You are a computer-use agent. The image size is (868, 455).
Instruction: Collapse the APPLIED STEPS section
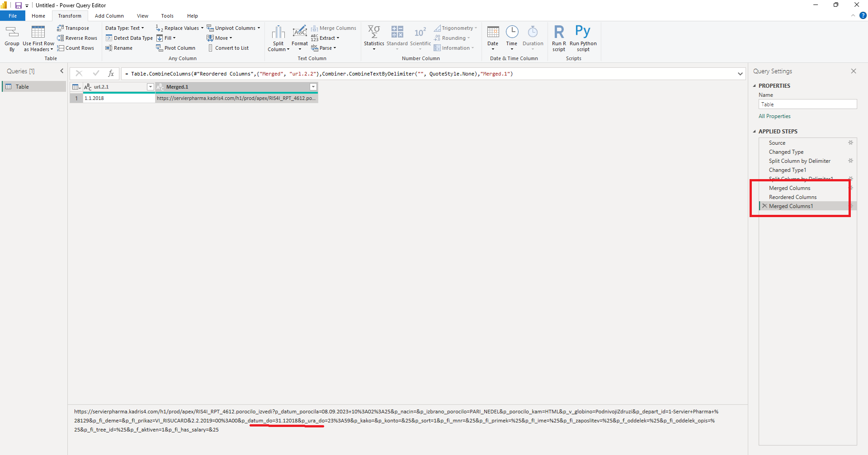(754, 132)
